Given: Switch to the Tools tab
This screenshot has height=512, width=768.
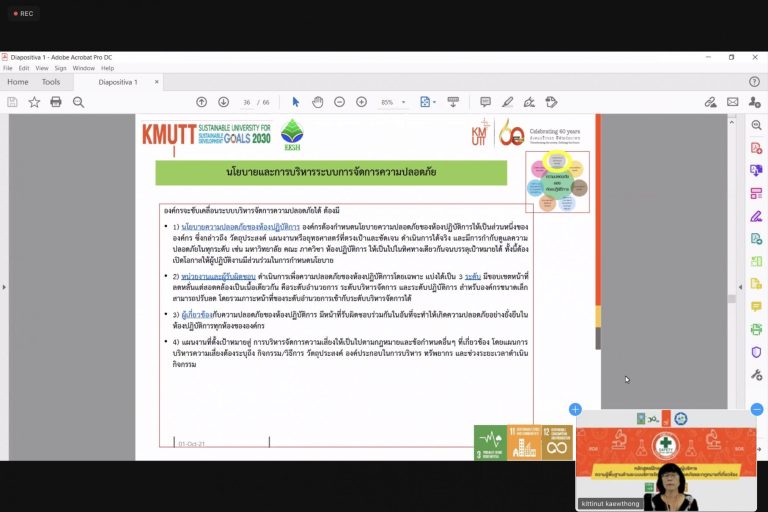Looking at the screenshot, I should 51,82.
